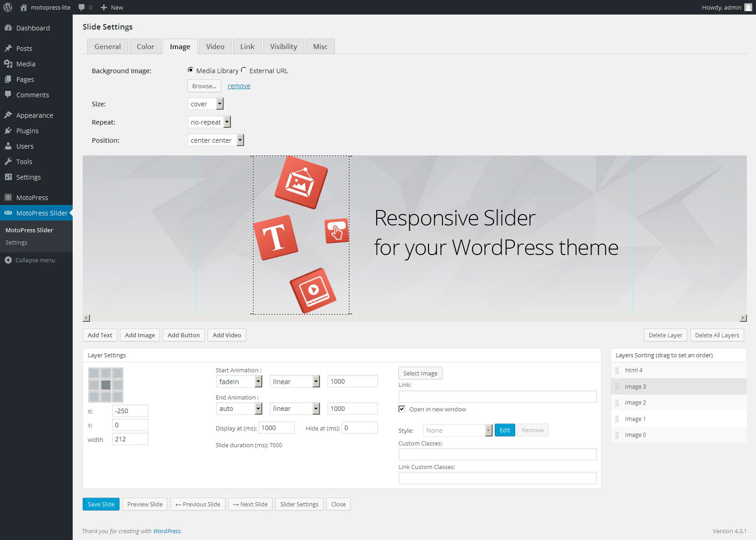This screenshot has width=756, height=540.
Task: Open the Position dropdown showing center center
Action: click(x=216, y=140)
